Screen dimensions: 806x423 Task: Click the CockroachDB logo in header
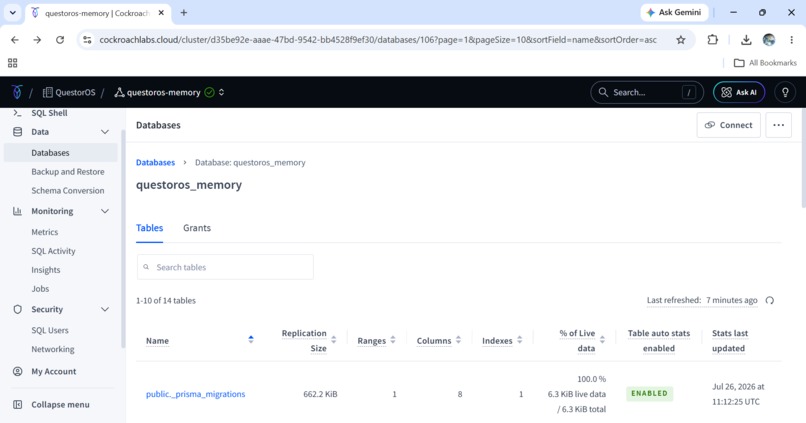(17, 92)
